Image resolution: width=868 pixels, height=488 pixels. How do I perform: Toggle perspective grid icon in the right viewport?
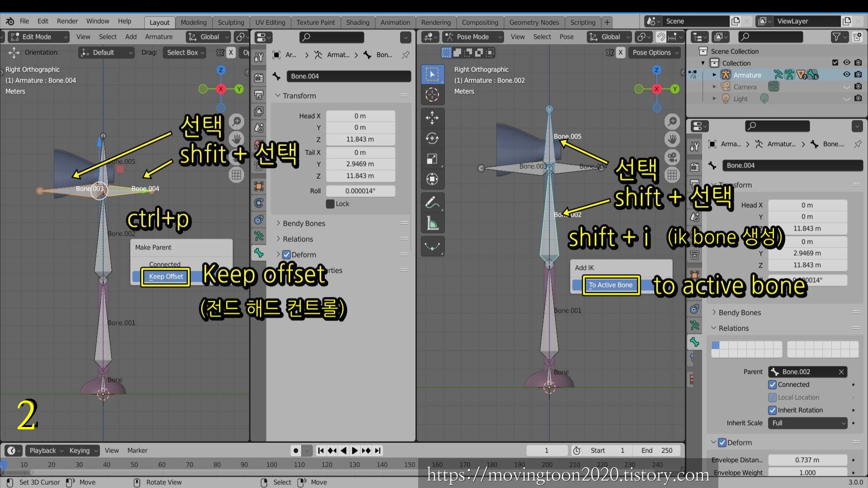click(672, 174)
